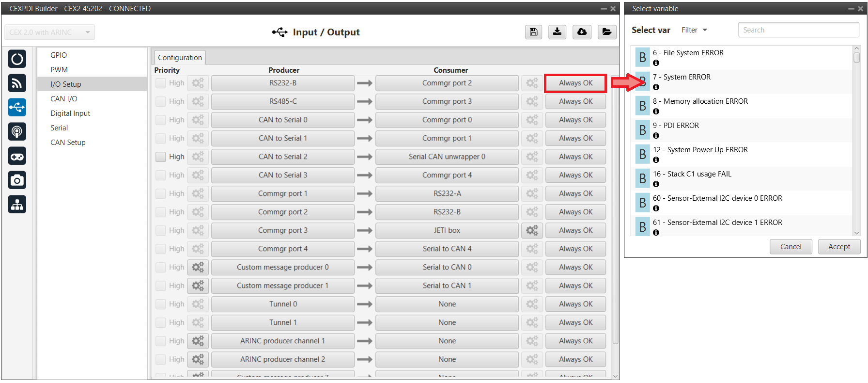Screen dimensions: 868x383
Task: Open the CEX 2.0 with ARINC dropdown
Action: pyautogui.click(x=50, y=32)
